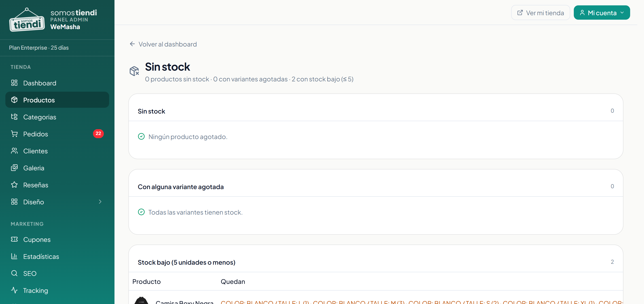Click the Estadísticas bar chart icon
644x304 pixels.
14,256
